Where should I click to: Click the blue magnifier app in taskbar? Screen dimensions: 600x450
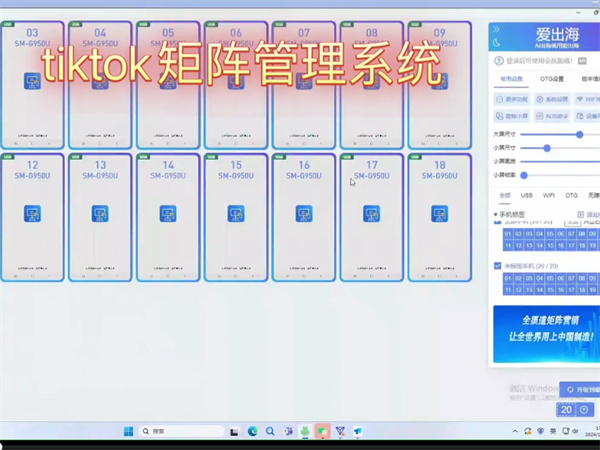[270, 431]
